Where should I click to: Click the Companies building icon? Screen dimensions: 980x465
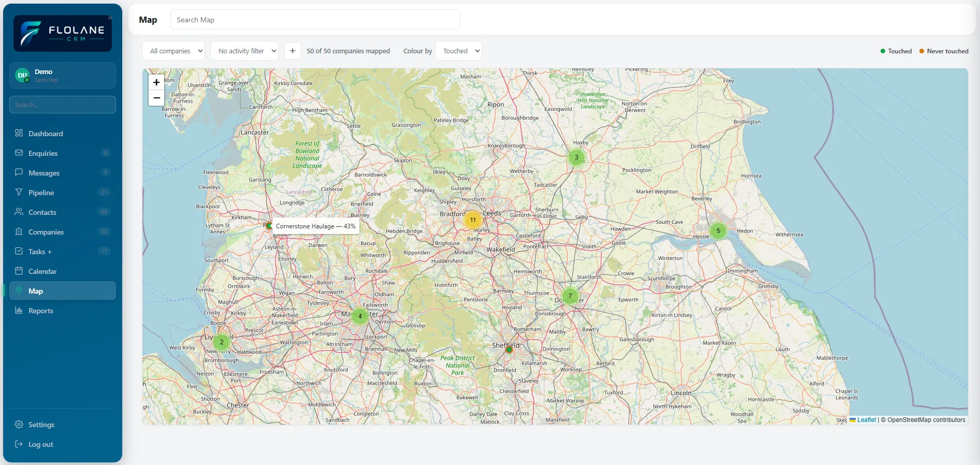click(x=19, y=231)
